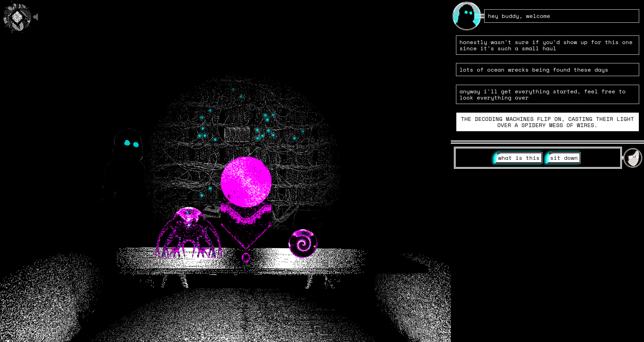Choose the "sit down" response
This screenshot has height=342, width=644.
[x=564, y=158]
